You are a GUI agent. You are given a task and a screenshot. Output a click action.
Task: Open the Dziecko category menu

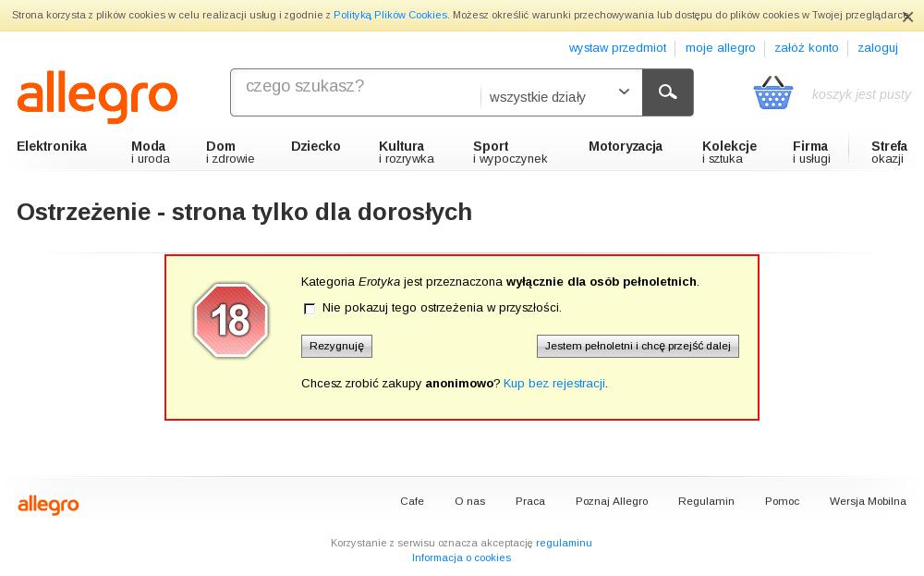click(x=316, y=146)
